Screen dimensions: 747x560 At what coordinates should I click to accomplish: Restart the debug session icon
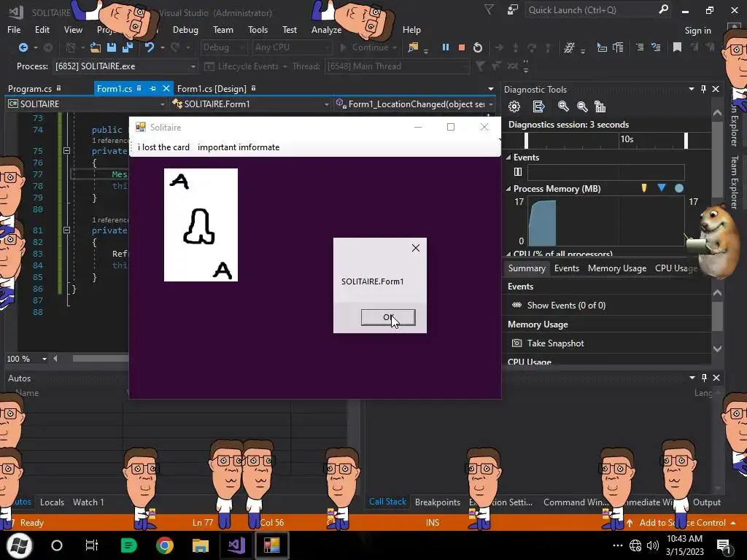(477, 47)
